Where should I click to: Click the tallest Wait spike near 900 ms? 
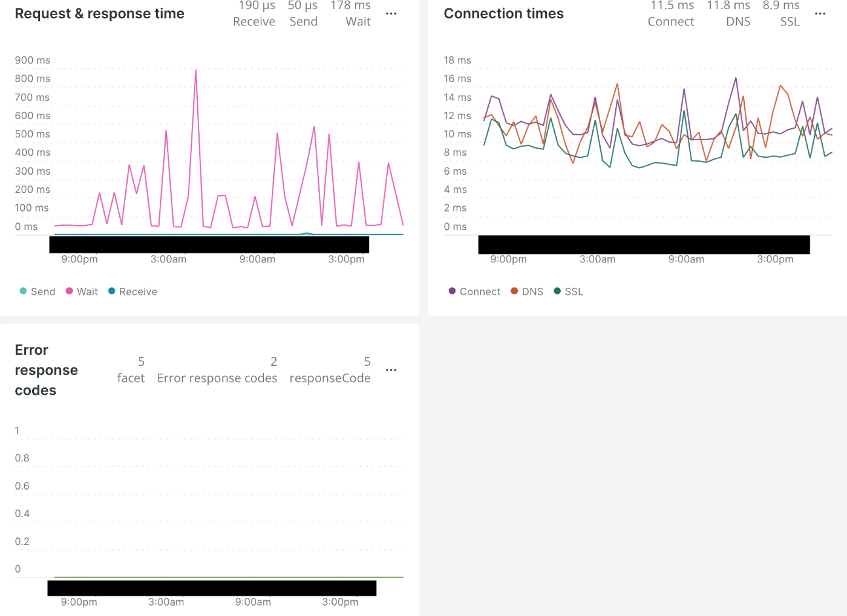point(195,71)
